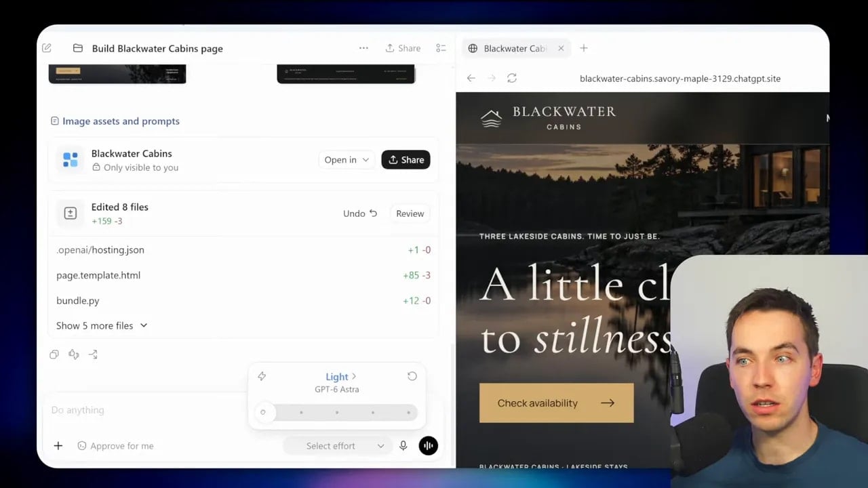Click the task list icon in the header
868x488 pixels.
(441, 48)
